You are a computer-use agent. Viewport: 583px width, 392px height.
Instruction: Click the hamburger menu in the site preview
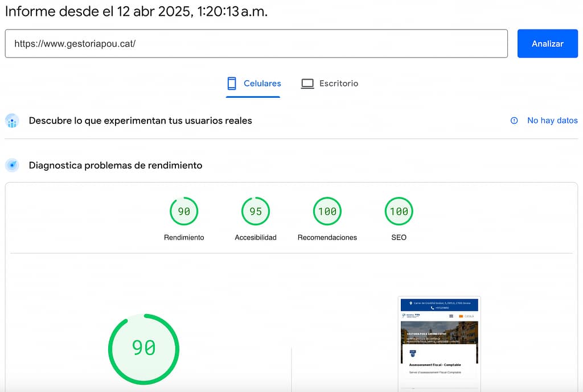pos(451,316)
